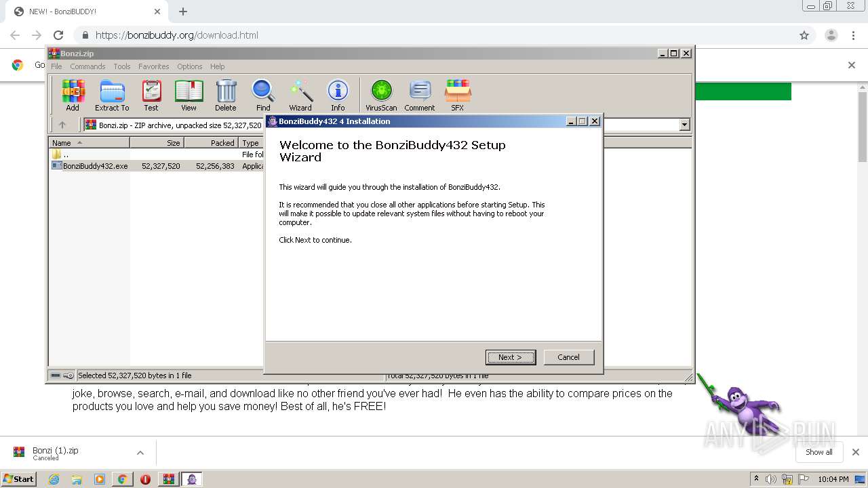Switch to BonziBuddy installer taskbar button
868x488 pixels.
coord(192,479)
